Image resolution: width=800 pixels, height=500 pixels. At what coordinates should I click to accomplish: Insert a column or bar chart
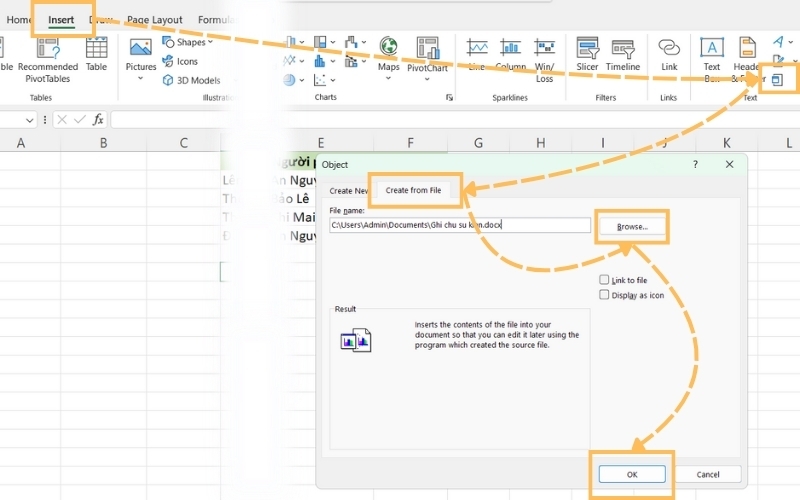click(x=290, y=42)
